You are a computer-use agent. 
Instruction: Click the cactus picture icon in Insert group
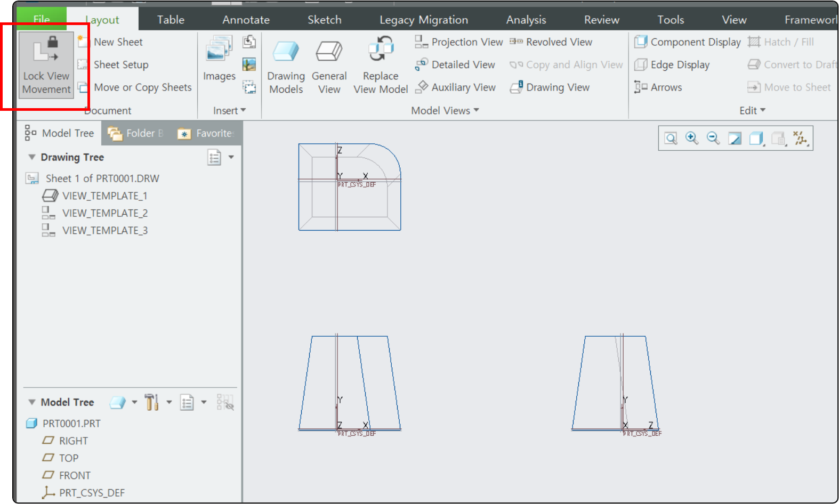pos(249,64)
